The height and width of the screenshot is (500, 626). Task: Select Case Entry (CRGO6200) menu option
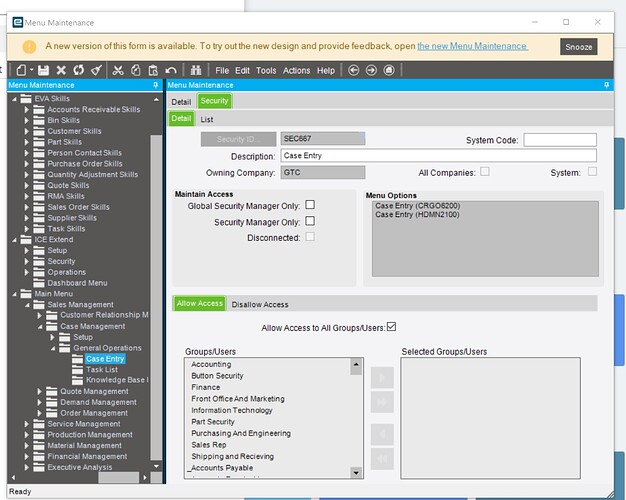pyautogui.click(x=417, y=206)
